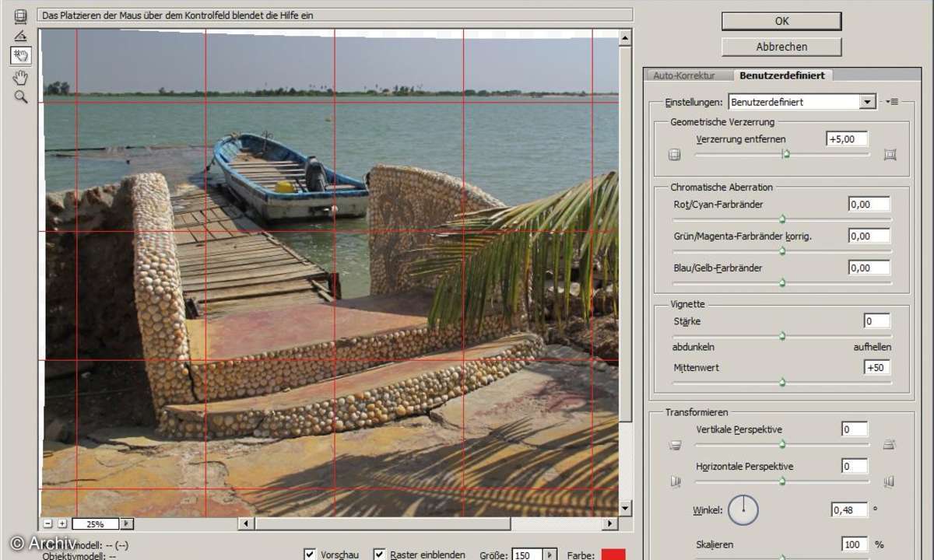Click the right horizontal perspective icon
The image size is (934, 560).
(890, 481)
